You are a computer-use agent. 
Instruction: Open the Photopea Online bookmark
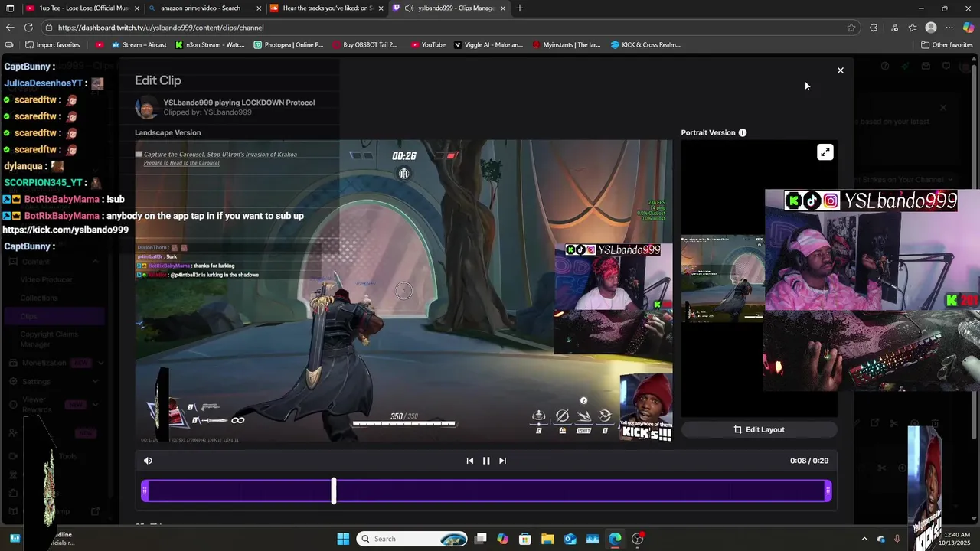tap(289, 44)
